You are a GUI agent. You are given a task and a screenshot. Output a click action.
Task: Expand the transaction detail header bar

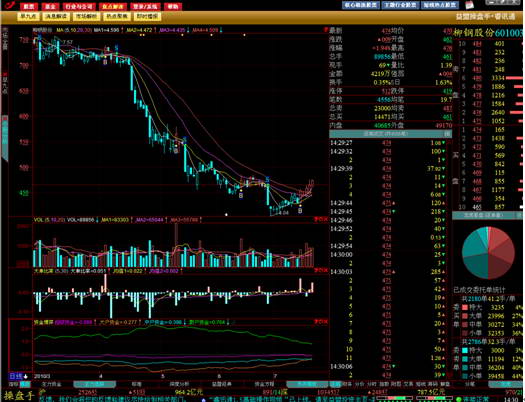pos(390,134)
